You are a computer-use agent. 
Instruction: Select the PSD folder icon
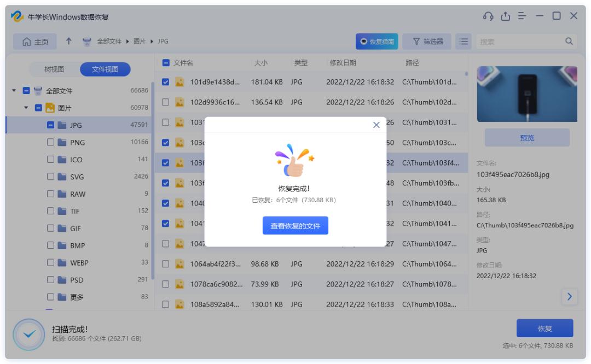62,280
